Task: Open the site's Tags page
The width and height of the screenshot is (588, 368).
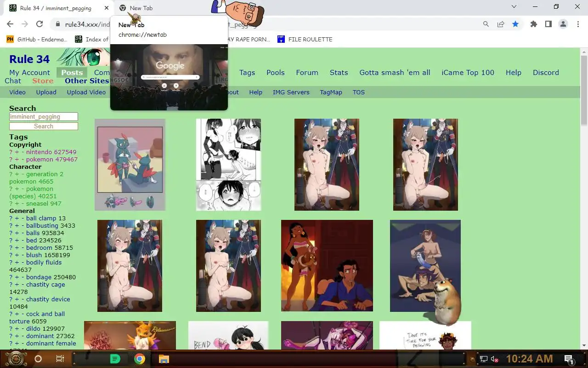Action: [247, 72]
